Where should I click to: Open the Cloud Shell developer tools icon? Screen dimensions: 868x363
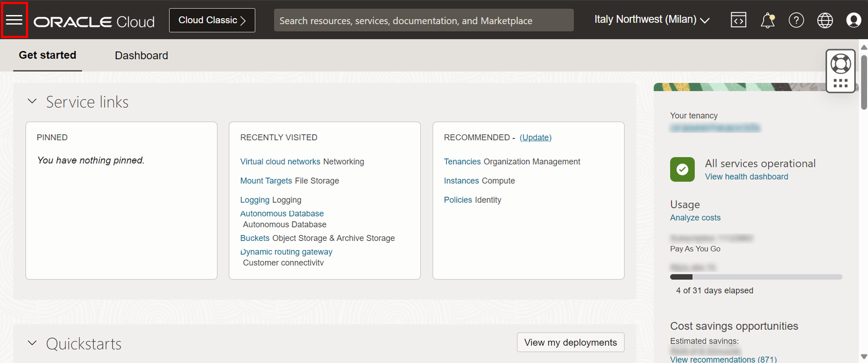click(x=738, y=20)
